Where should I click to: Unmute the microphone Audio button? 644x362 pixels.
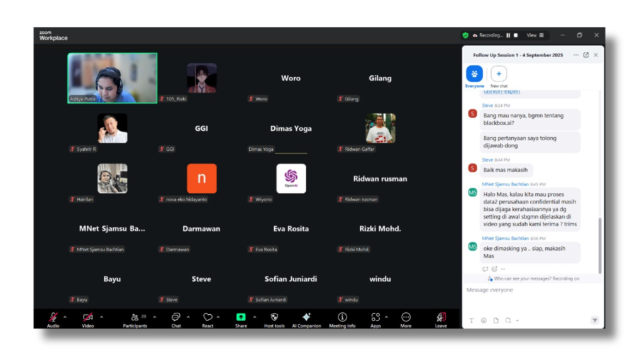[53, 317]
